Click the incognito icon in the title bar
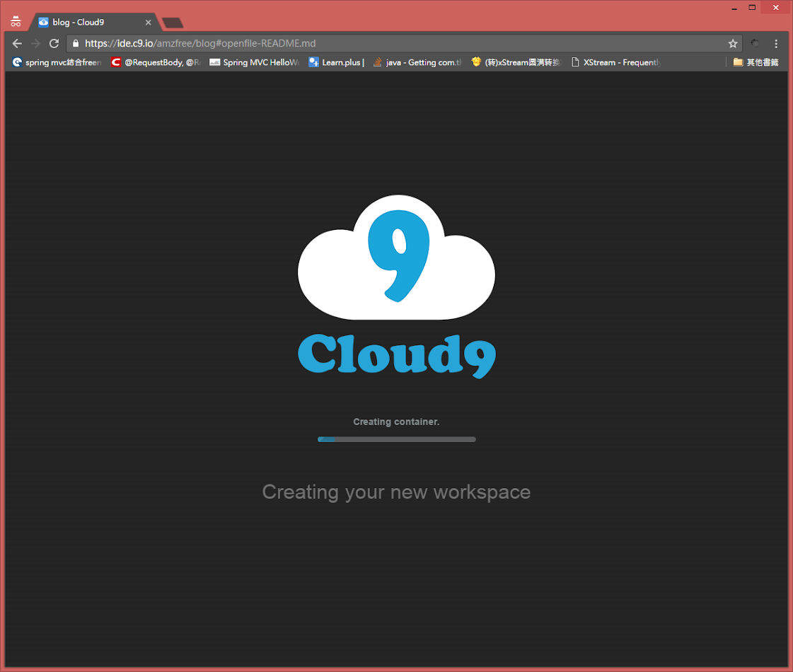This screenshot has height=672, width=793. (16, 22)
